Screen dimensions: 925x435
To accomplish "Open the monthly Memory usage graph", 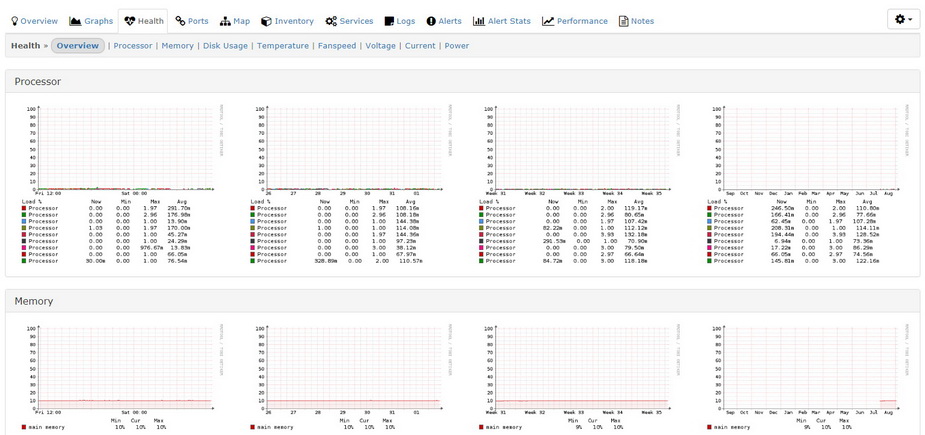I will pyautogui.click(x=580, y=378).
